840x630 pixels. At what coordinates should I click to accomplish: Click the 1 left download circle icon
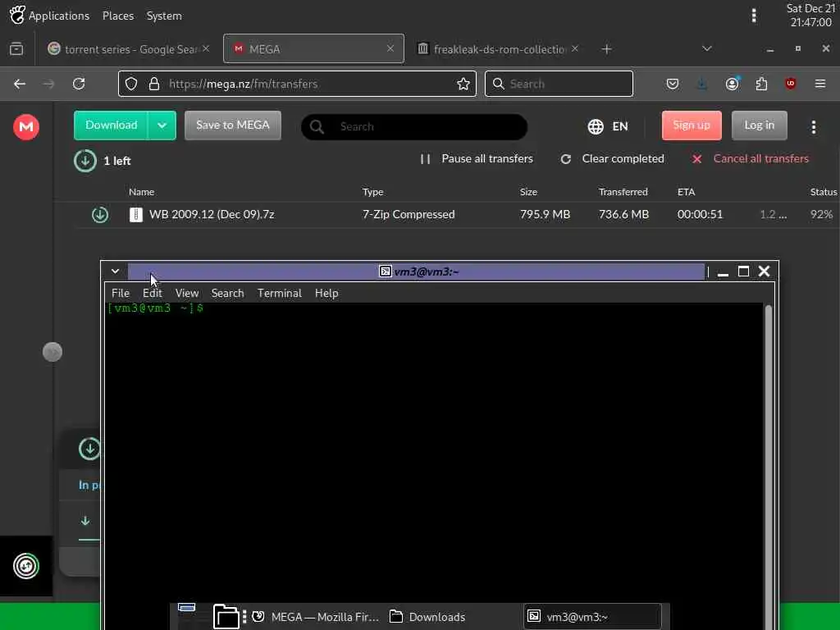pyautogui.click(x=85, y=161)
